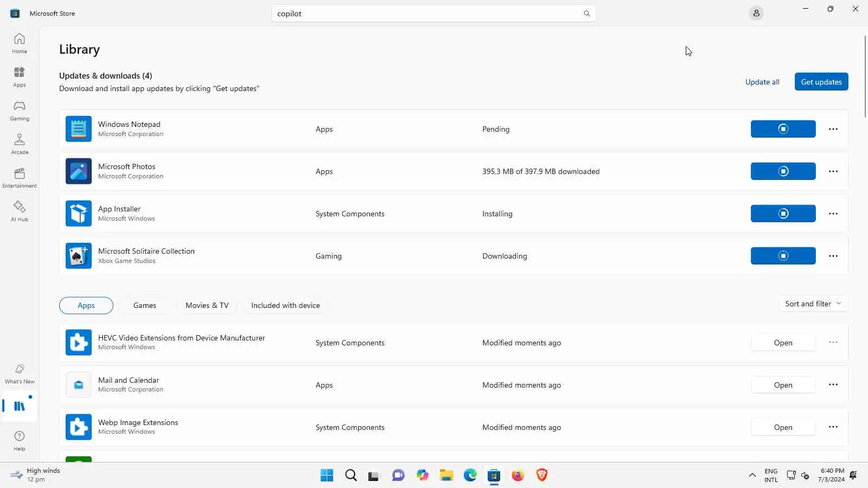
Task: Open Webp Image Extensions
Action: click(783, 427)
